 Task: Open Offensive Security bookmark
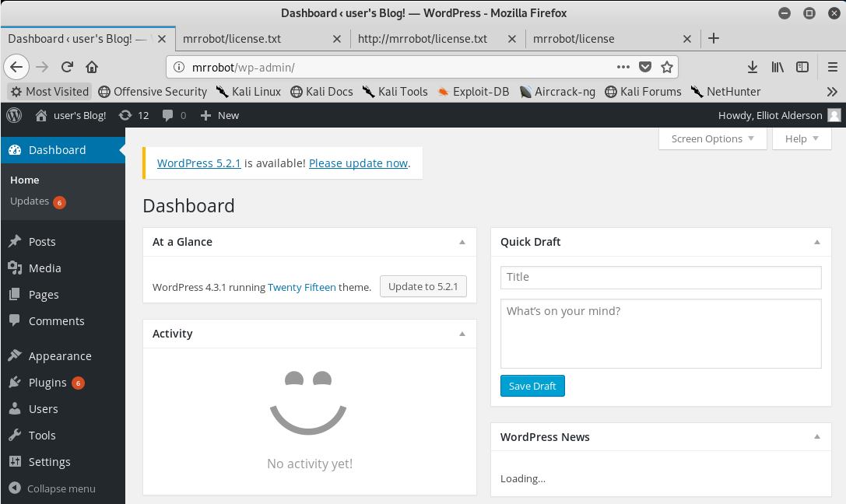(x=153, y=92)
